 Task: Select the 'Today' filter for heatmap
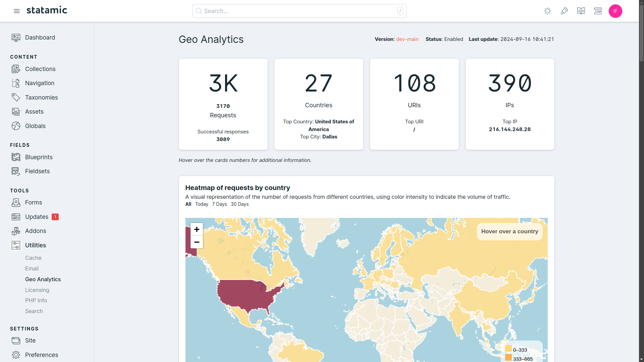[x=202, y=204]
